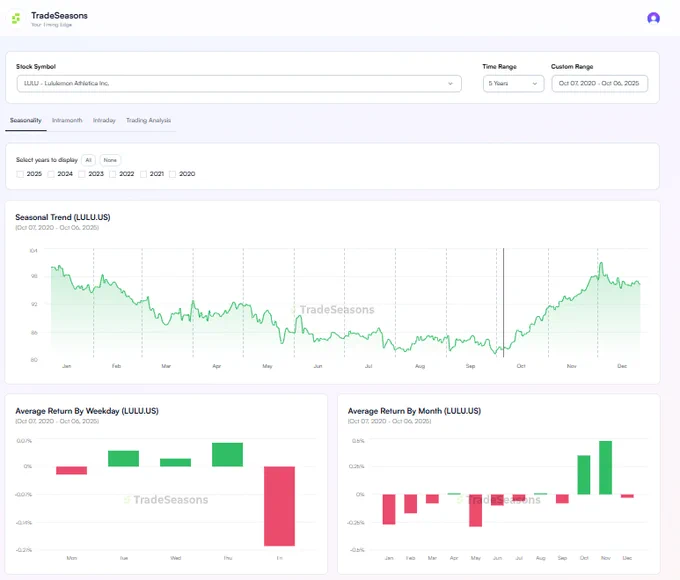The height and width of the screenshot is (580, 680).
Task: Click the Monday bar in weekday returns
Action: click(x=72, y=470)
